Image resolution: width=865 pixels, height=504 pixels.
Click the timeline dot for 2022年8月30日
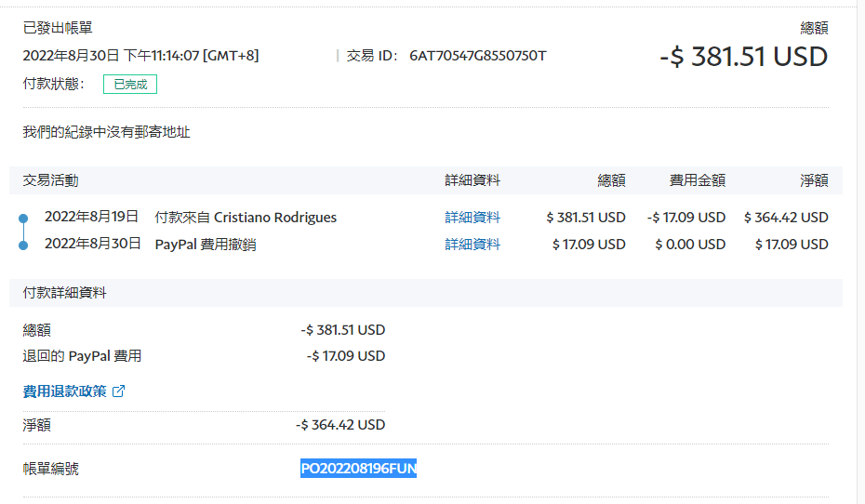(x=23, y=245)
